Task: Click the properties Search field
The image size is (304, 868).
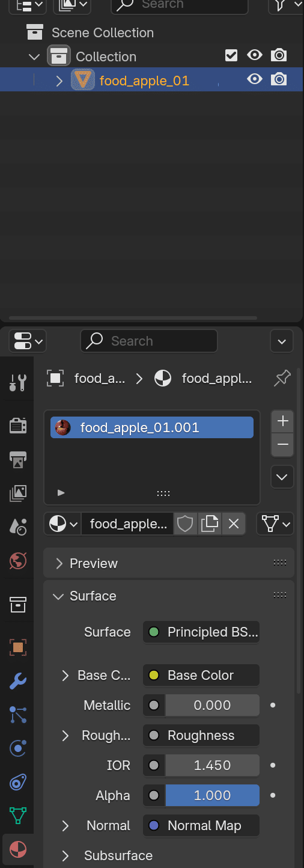Action: pyautogui.click(x=149, y=341)
